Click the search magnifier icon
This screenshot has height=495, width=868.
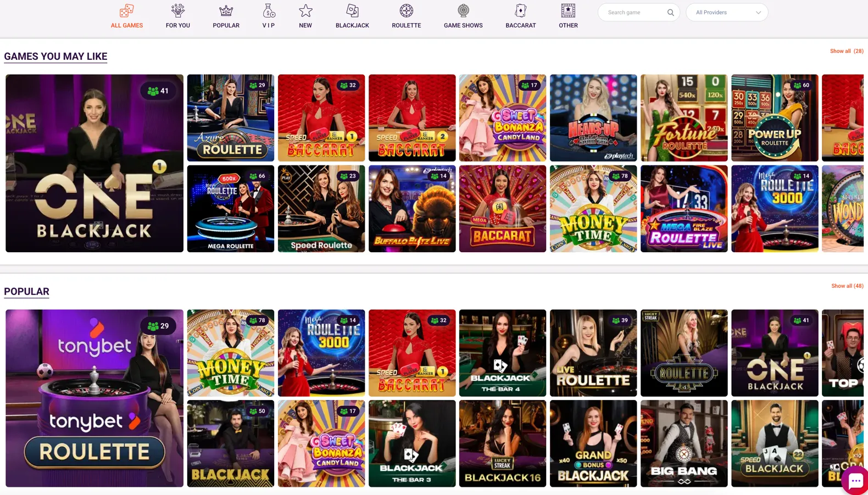coord(670,13)
